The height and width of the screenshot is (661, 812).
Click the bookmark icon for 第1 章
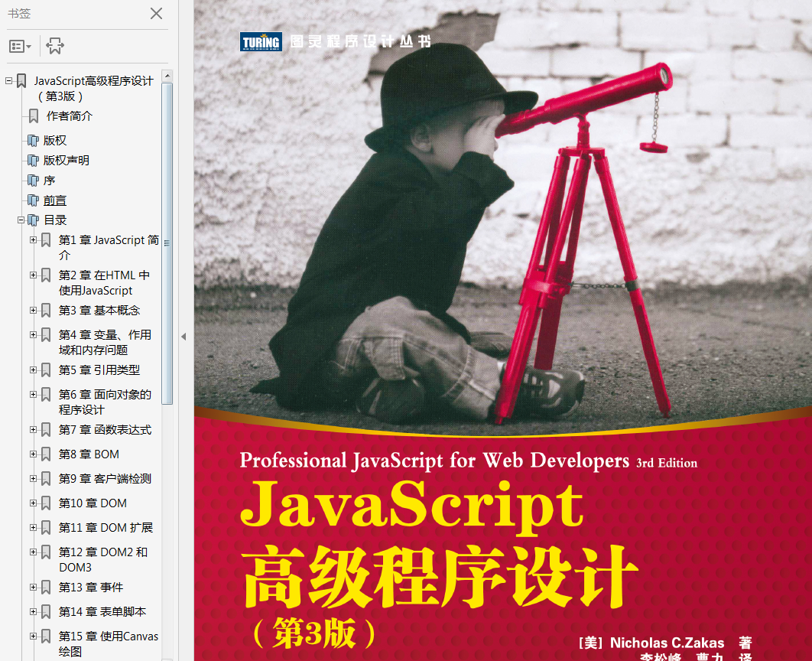click(x=46, y=240)
